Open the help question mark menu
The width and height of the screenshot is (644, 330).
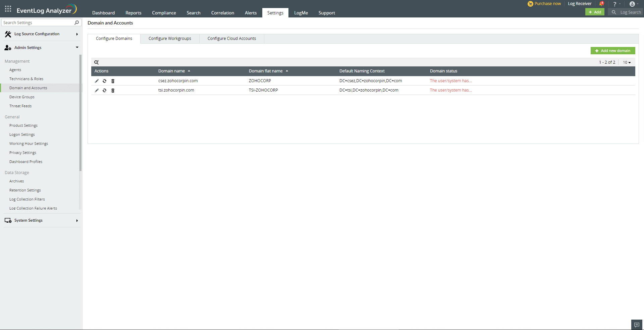click(x=615, y=4)
